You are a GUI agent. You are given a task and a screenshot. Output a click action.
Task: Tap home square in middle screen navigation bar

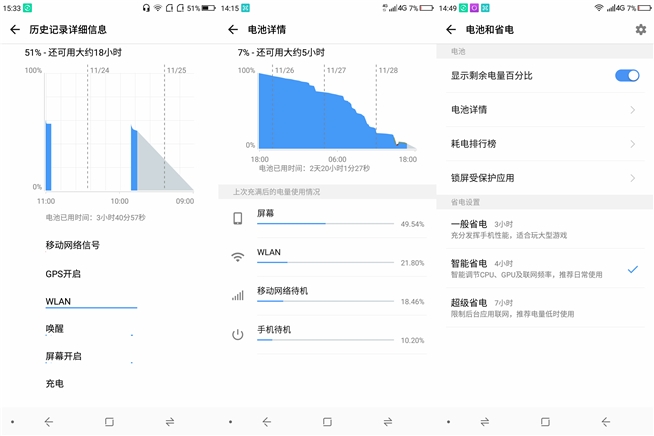[327, 422]
